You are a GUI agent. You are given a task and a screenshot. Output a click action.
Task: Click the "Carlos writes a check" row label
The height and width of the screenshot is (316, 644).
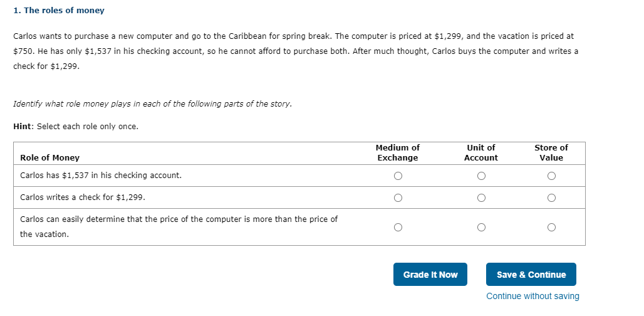(83, 197)
